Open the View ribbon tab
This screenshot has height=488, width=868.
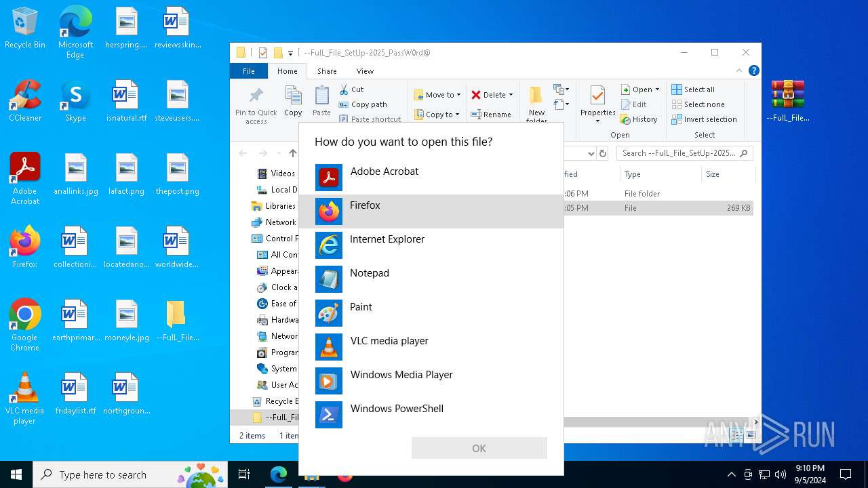[x=365, y=71]
